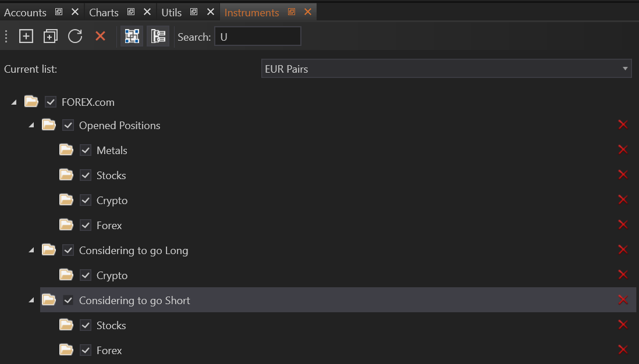Uncheck Stocks under Considering to go Short
Screen dimensions: 639x364
[x=86, y=326]
